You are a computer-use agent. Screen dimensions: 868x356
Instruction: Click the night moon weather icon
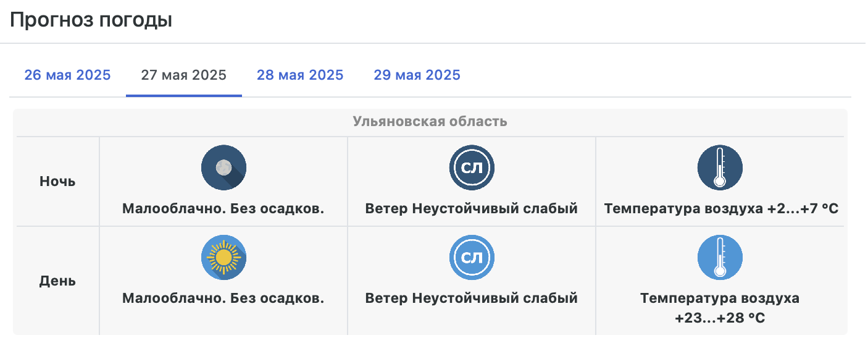click(x=223, y=167)
